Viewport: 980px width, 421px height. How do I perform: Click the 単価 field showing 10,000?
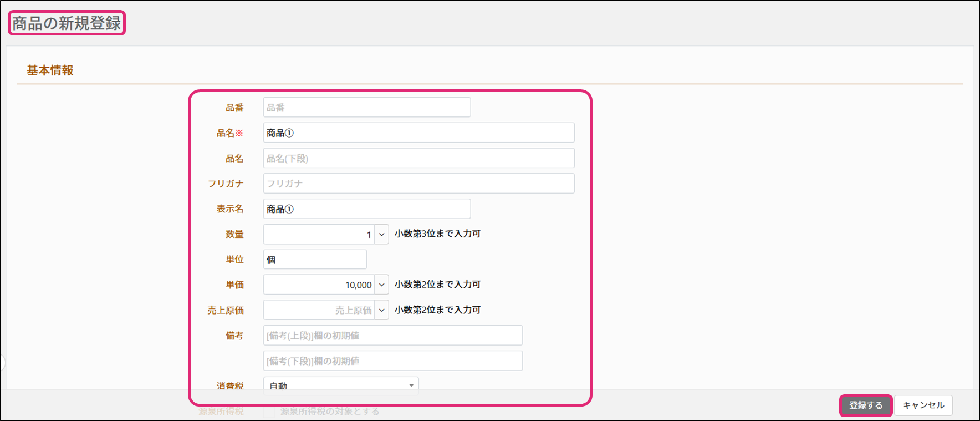pos(319,285)
